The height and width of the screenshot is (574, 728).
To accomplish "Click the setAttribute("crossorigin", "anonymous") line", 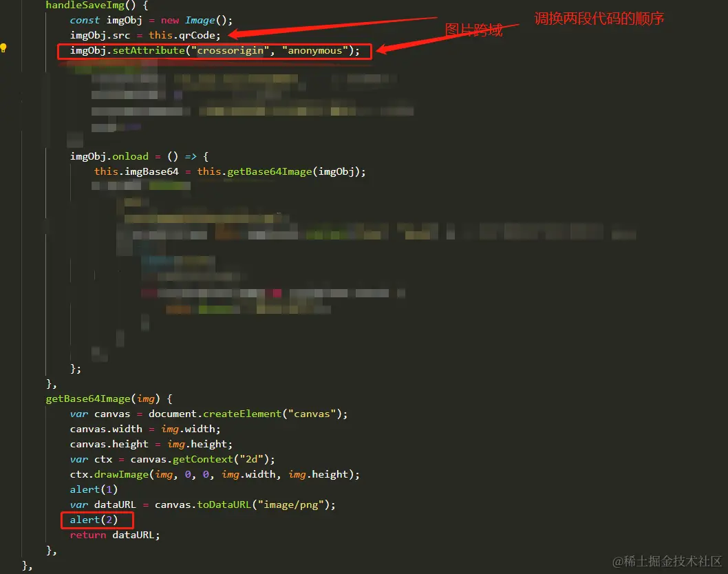I will (215, 51).
